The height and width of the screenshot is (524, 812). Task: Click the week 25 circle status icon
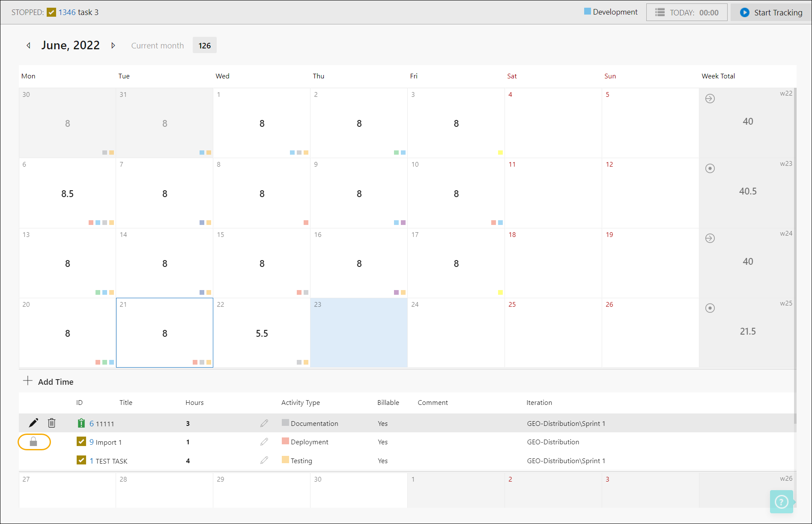pyautogui.click(x=710, y=308)
